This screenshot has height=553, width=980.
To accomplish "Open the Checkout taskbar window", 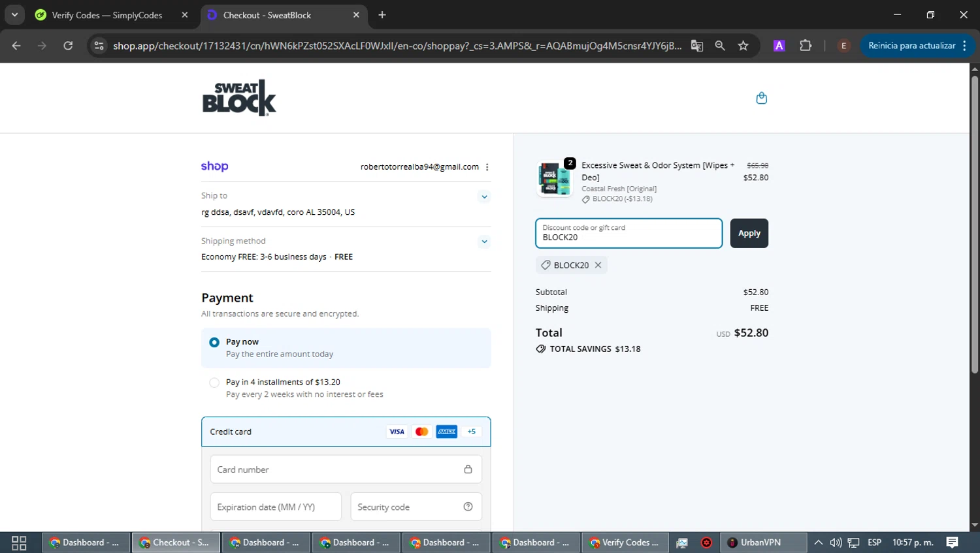I will [176, 543].
